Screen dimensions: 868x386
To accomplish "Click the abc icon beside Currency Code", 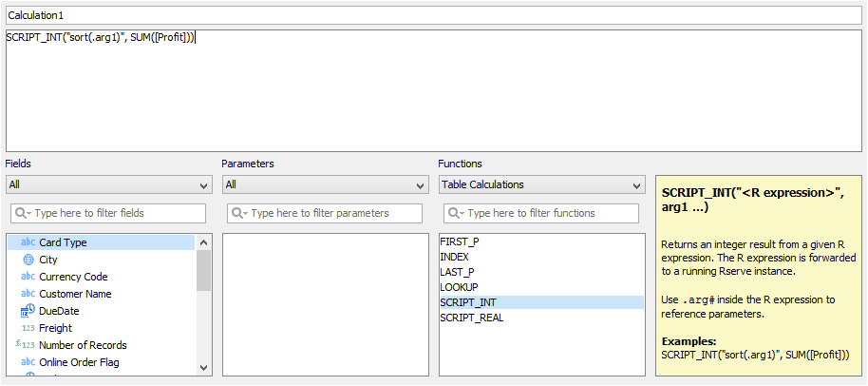I will coord(28,277).
